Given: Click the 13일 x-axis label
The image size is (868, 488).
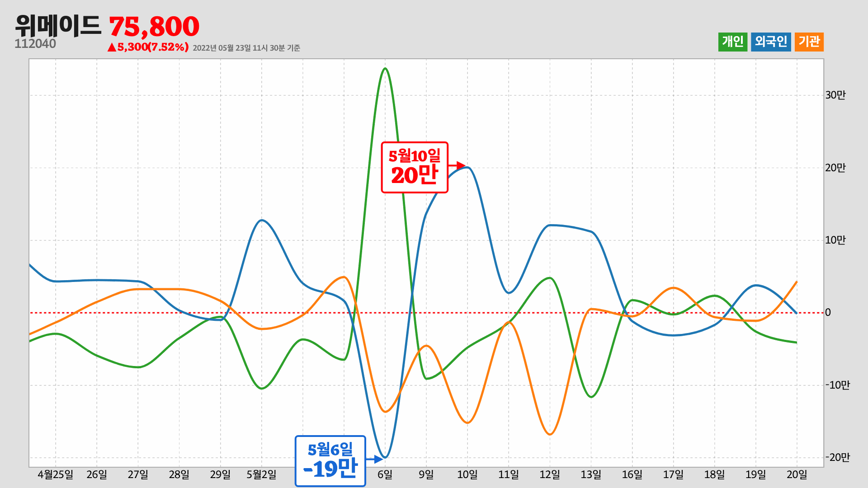Looking at the screenshot, I should pos(591,475).
